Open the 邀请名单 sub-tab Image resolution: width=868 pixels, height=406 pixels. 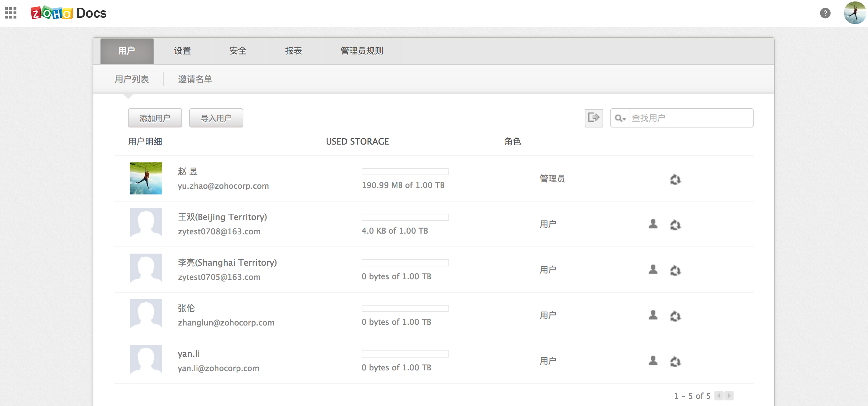(195, 79)
